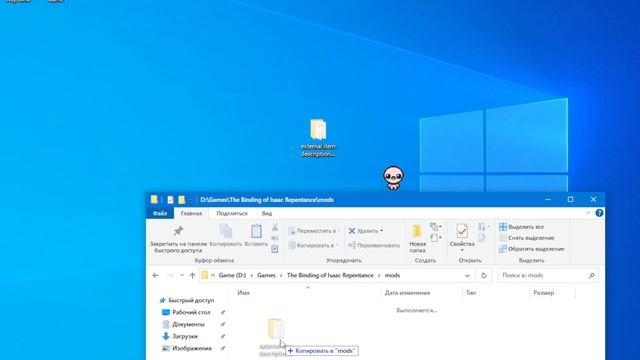
Task: Open Изображения in navigation pane
Action: coord(187,348)
